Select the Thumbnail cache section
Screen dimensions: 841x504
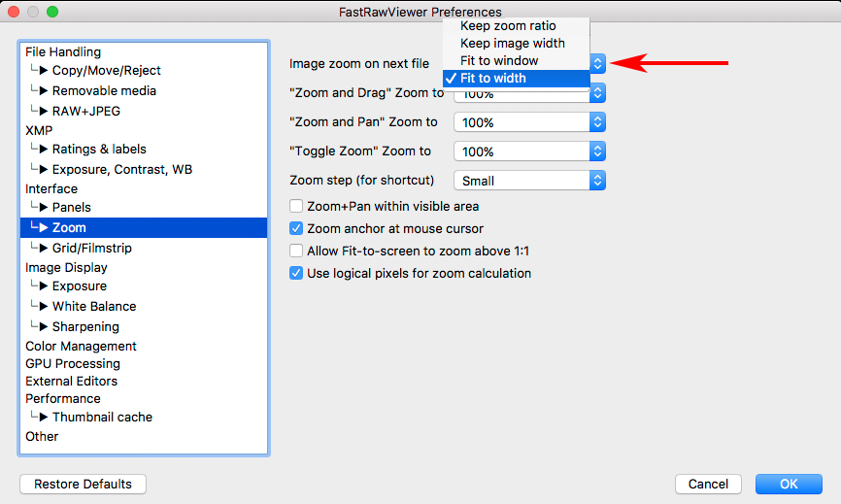pyautogui.click(x=102, y=417)
